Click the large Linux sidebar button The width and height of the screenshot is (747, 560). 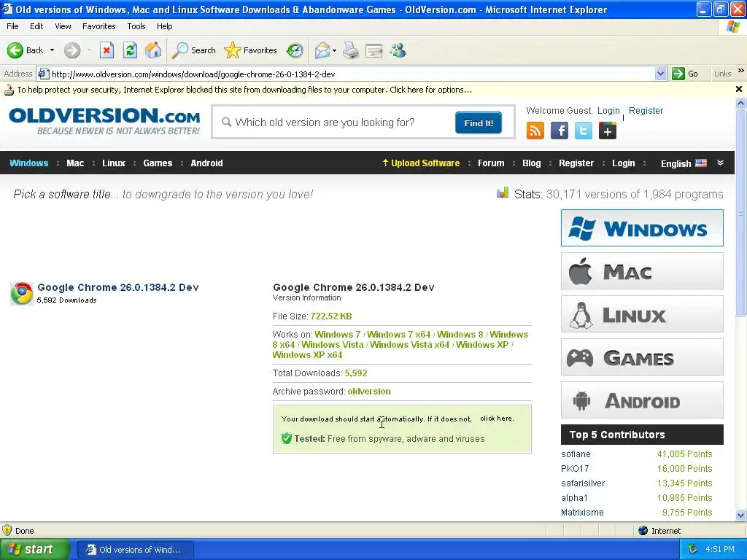[642, 314]
